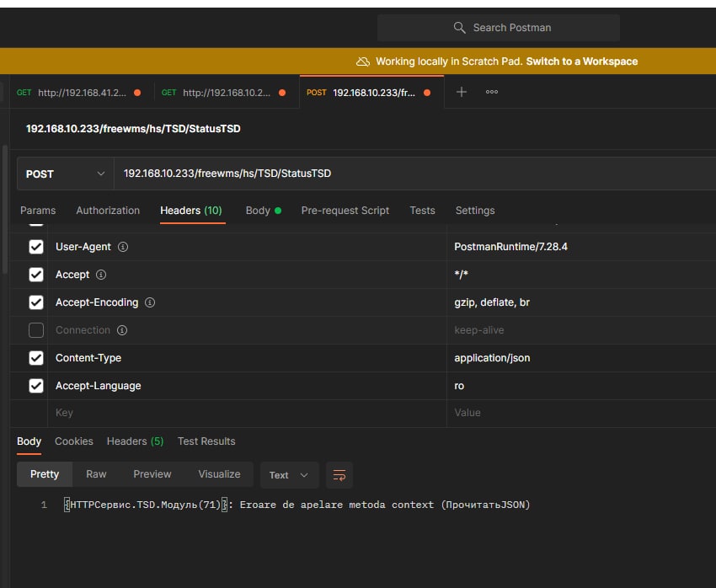Click info icon beside Accept-Encoding header

click(x=150, y=302)
